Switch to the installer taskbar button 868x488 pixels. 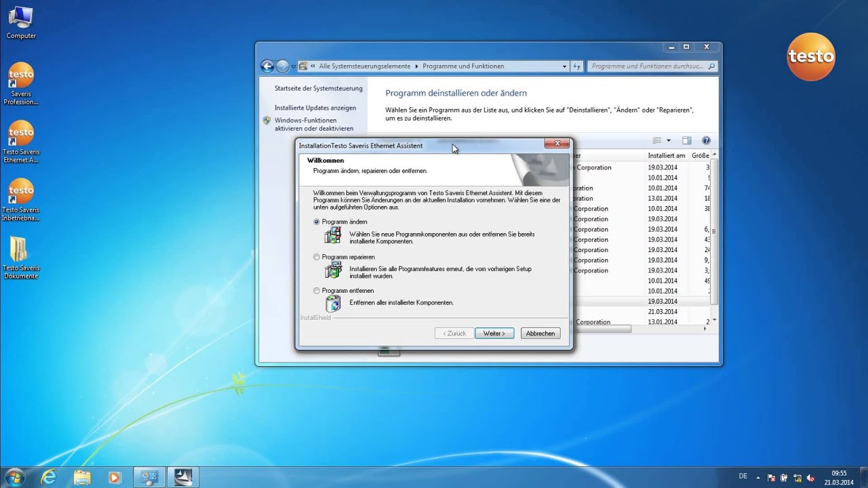pyautogui.click(x=184, y=477)
